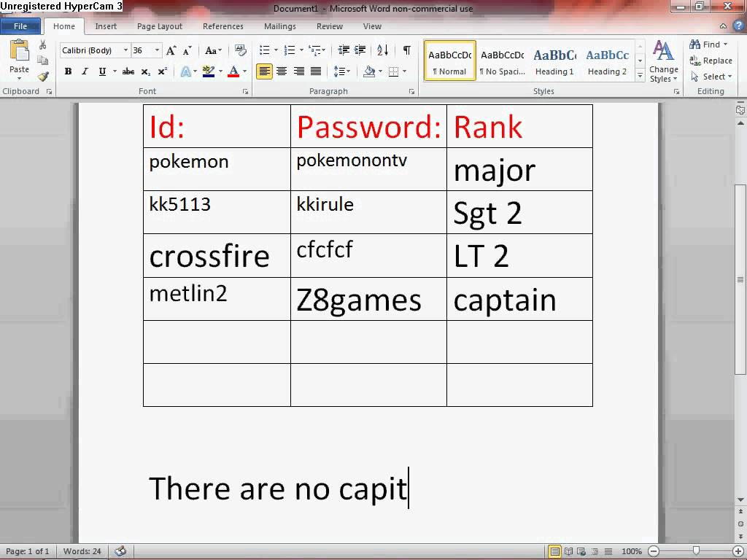Click the Sort A-Z icon
Image resolution: width=747 pixels, height=560 pixels.
pos(382,50)
